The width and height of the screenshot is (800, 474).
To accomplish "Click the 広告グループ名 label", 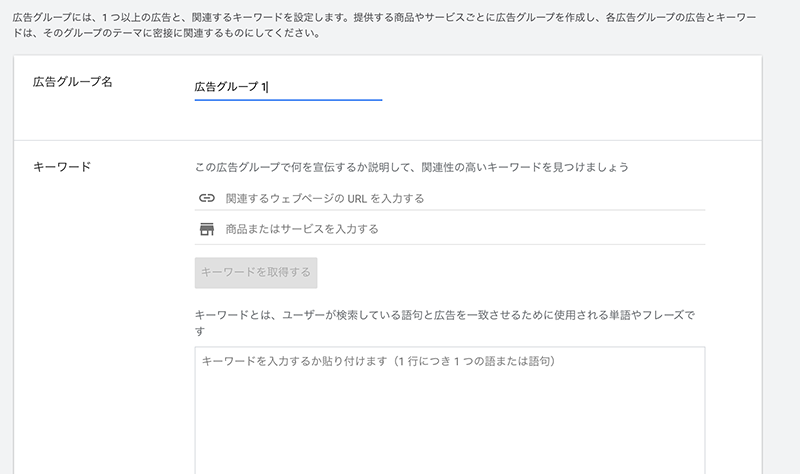I will pyautogui.click(x=72, y=82).
